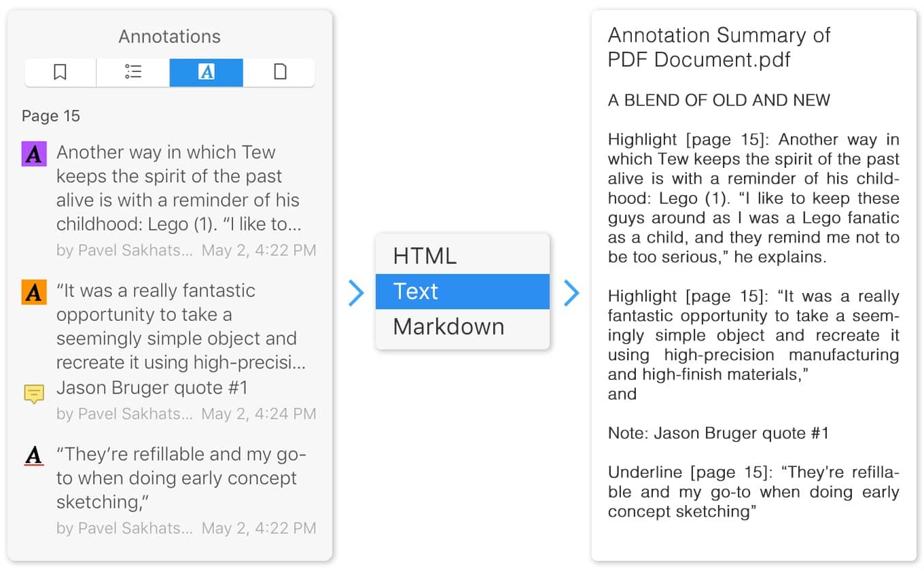This screenshot has height=571, width=924.
Task: Open the outline list tab icon
Action: [x=133, y=72]
